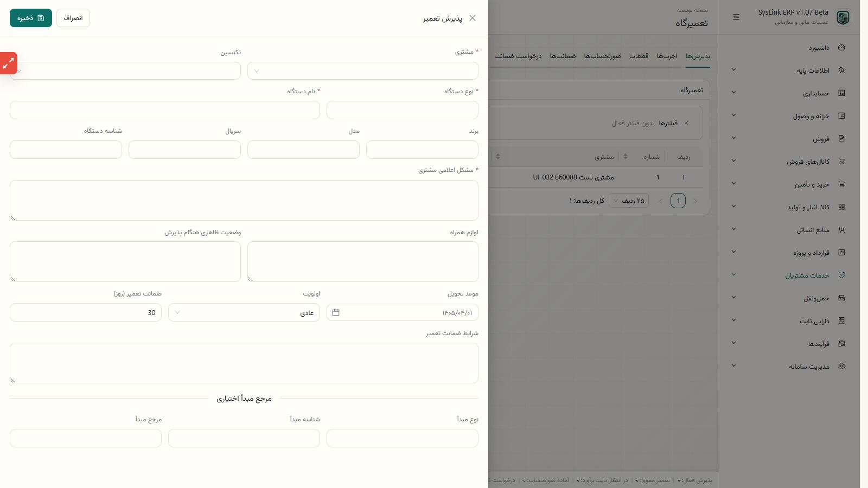Click the خدمات مشتریان shield icon
Screen dimensions: 868x488
pyautogui.click(x=841, y=275)
